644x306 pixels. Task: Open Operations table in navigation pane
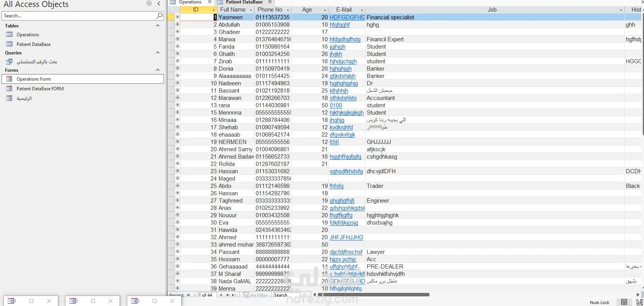(28, 35)
